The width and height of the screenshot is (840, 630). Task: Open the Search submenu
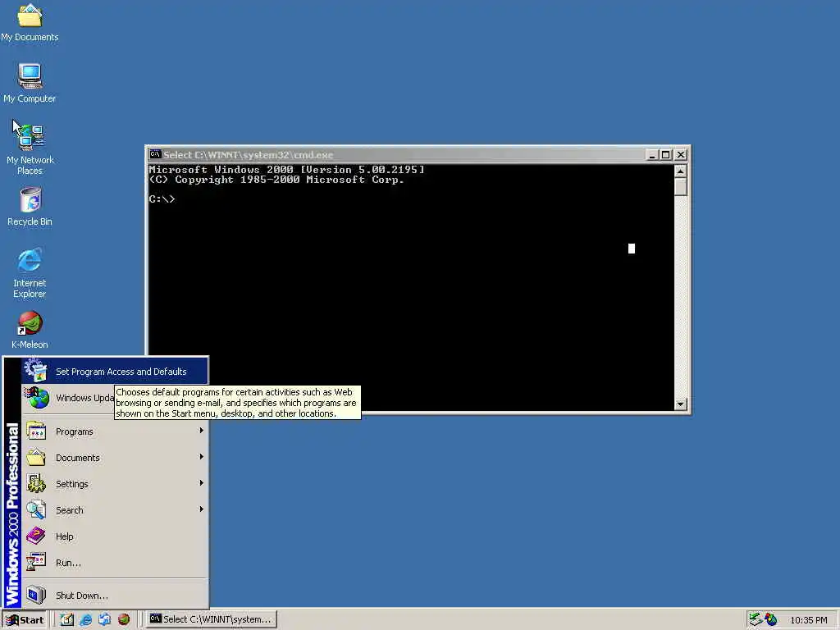tap(115, 510)
